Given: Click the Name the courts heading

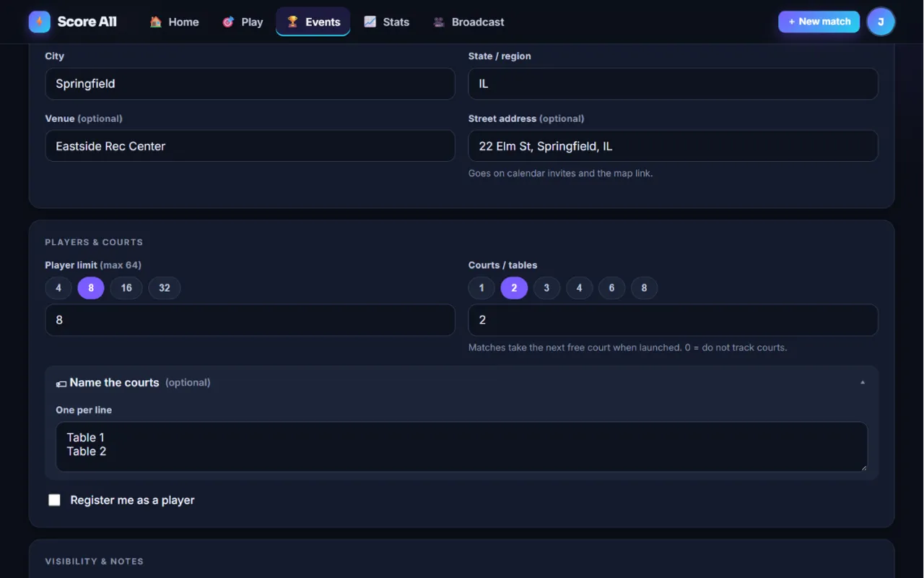Looking at the screenshot, I should 114,383.
